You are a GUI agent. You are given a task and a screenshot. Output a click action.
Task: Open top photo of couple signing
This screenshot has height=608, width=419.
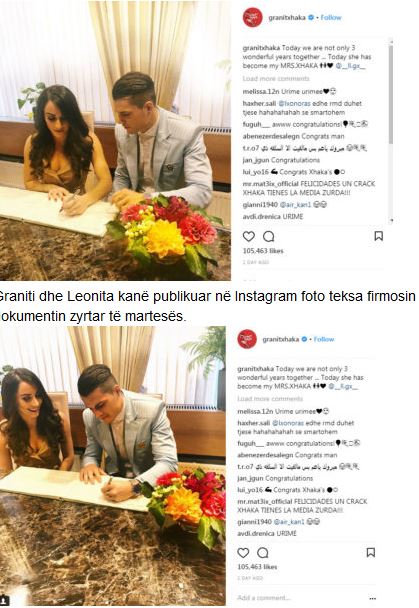point(115,140)
